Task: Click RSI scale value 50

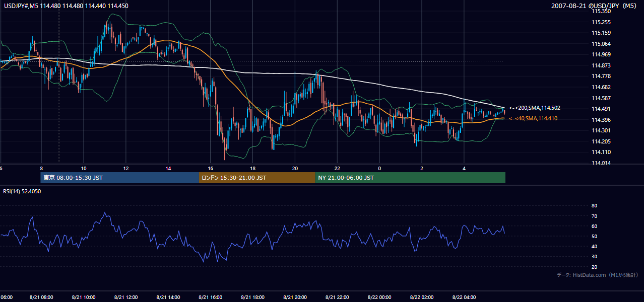Action: click(x=594, y=236)
